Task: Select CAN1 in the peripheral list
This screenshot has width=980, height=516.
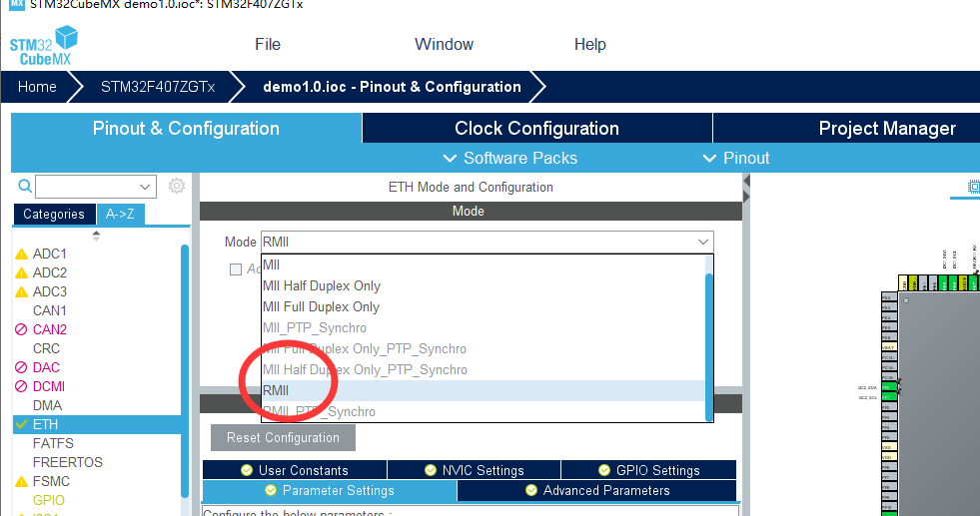Action: [x=49, y=310]
